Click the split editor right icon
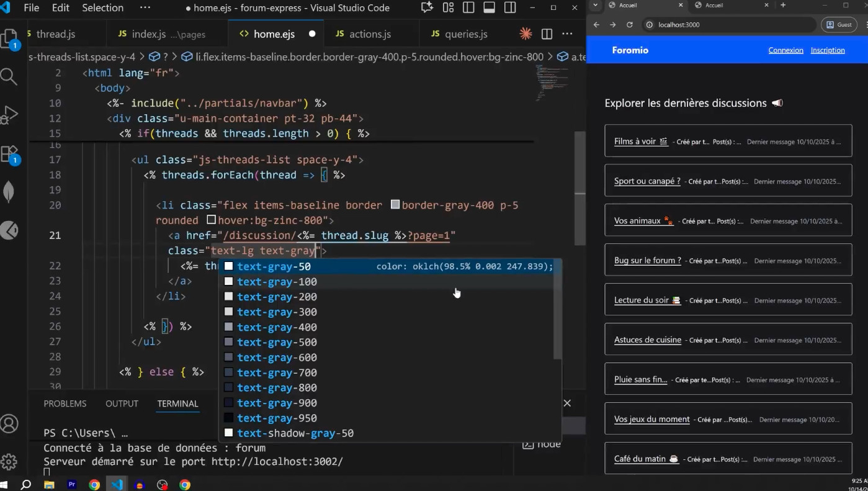This screenshot has width=868, height=491. pyautogui.click(x=547, y=34)
